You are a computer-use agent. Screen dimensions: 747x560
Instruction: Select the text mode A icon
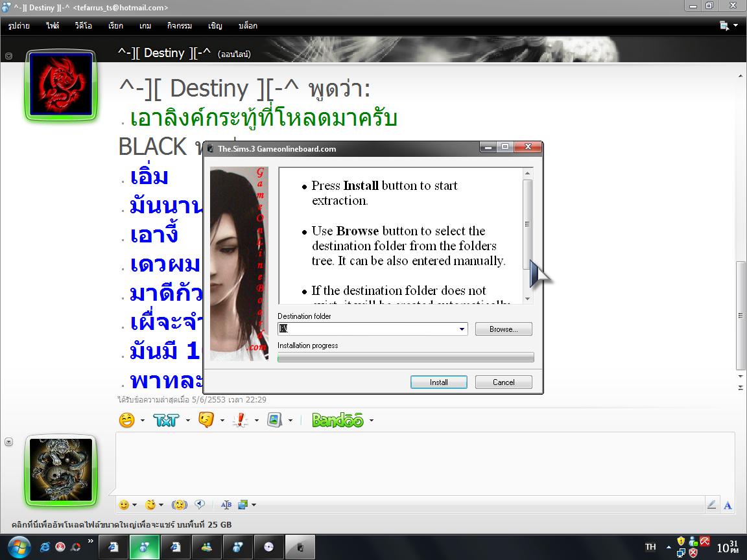click(x=728, y=506)
